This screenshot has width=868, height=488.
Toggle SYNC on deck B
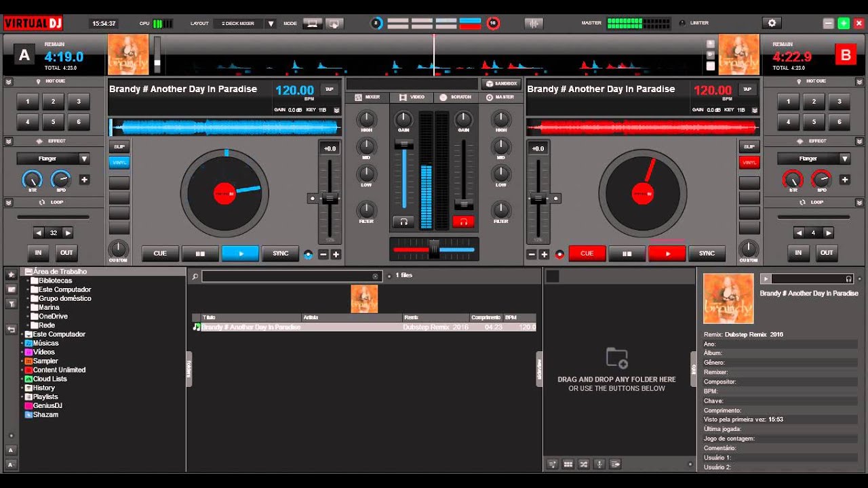(x=707, y=253)
